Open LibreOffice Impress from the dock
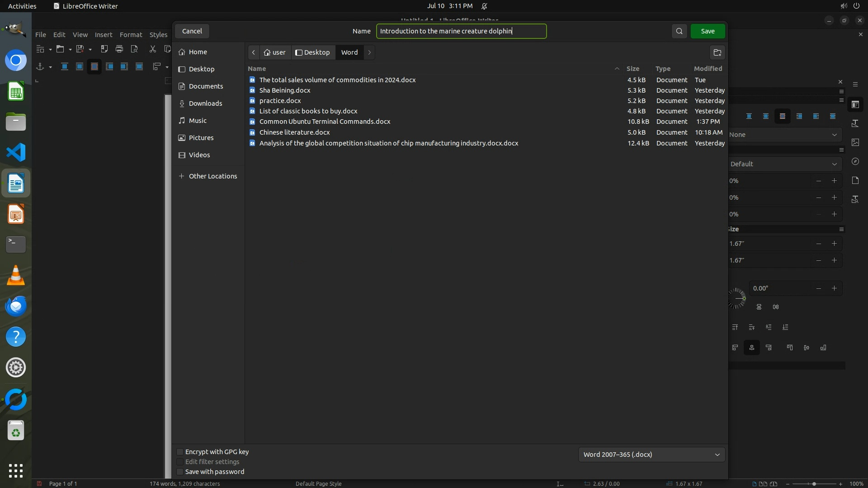The height and width of the screenshot is (488, 868). 16,214
